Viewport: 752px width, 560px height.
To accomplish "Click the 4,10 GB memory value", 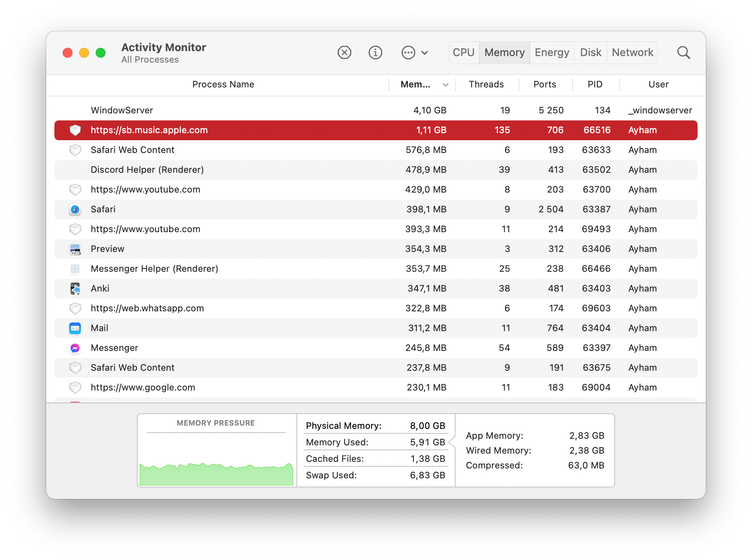I will point(430,111).
